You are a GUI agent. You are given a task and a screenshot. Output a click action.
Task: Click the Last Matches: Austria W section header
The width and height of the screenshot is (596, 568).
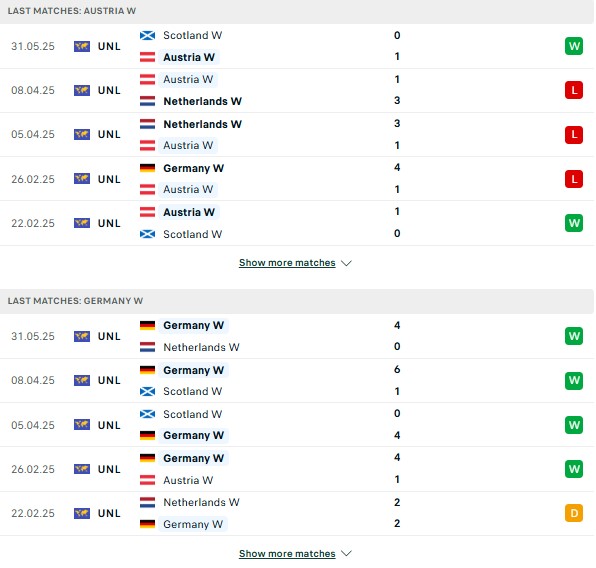(x=72, y=11)
